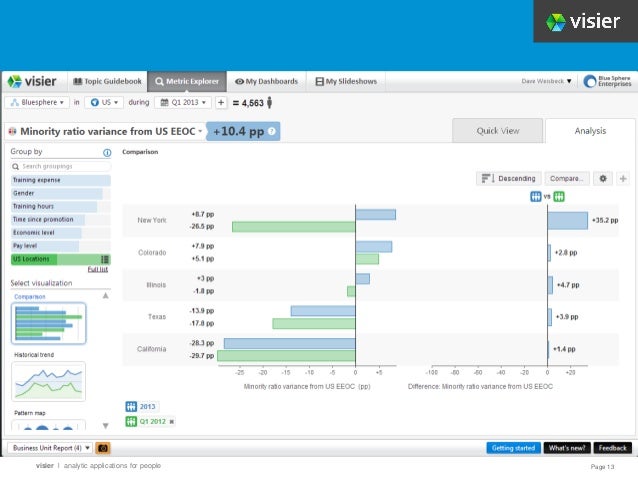Click the New York row label
This screenshot has height=479, width=638.
tap(152, 220)
